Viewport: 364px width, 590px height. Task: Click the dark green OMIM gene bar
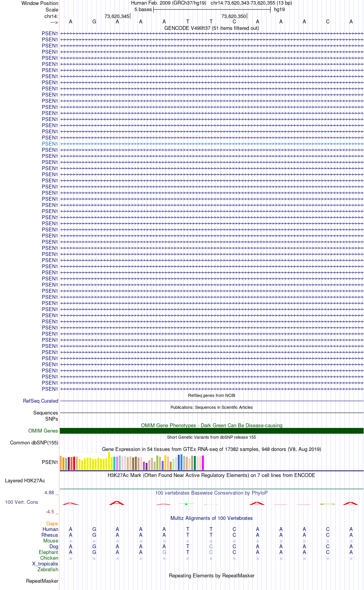coord(212,431)
